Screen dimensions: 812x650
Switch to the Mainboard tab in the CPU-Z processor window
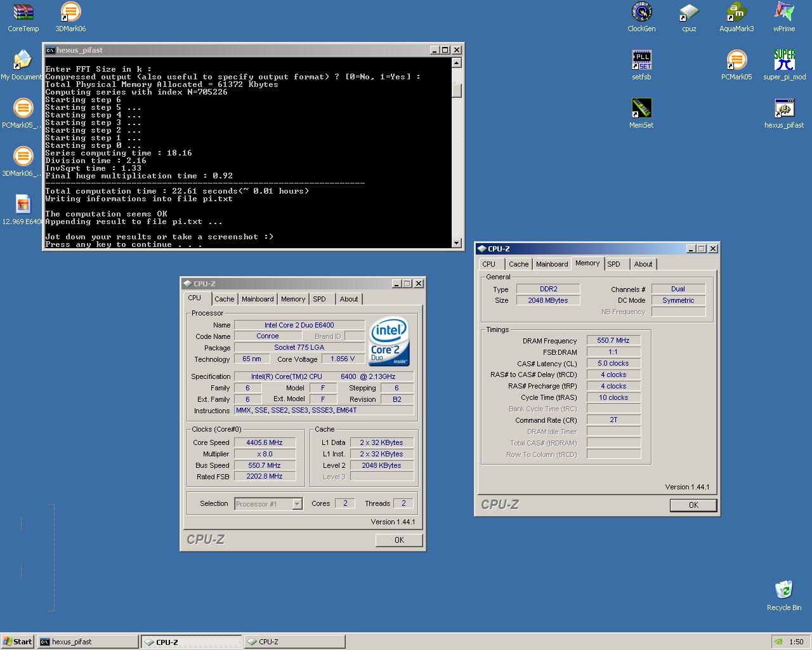(x=258, y=299)
